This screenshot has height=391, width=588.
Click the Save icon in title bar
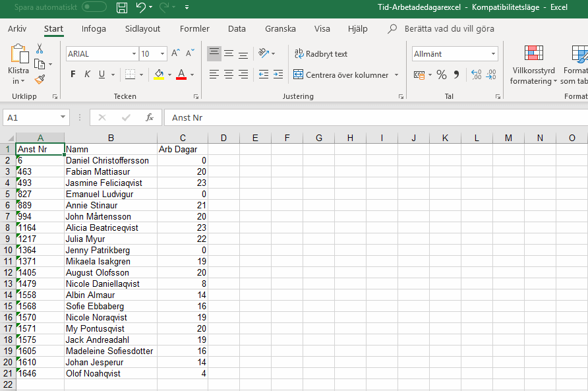(x=122, y=7)
